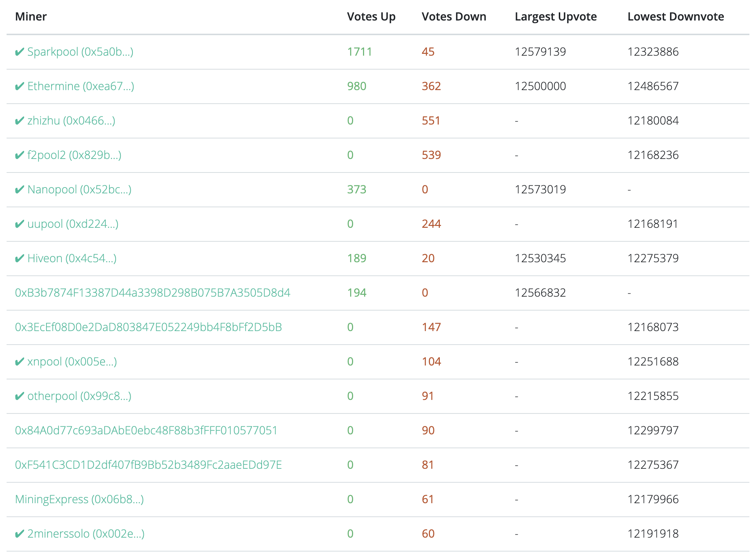Select uupool votes down value 244
The width and height of the screenshot is (756, 553).
click(431, 224)
